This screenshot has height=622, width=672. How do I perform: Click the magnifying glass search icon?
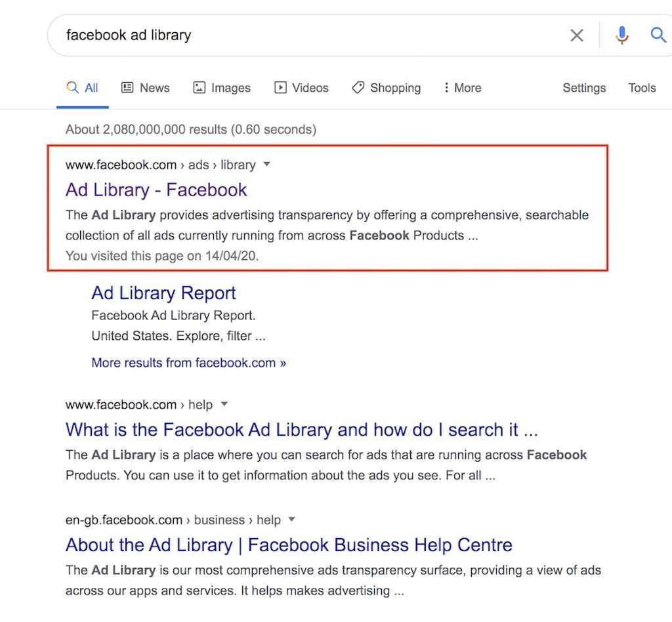click(658, 36)
